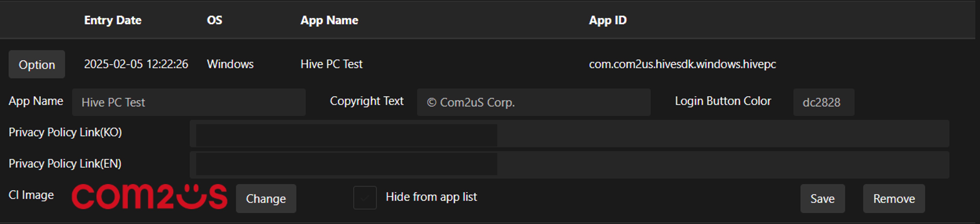Select the Hive PC Test row name
The image size is (980, 224).
pyautogui.click(x=331, y=64)
